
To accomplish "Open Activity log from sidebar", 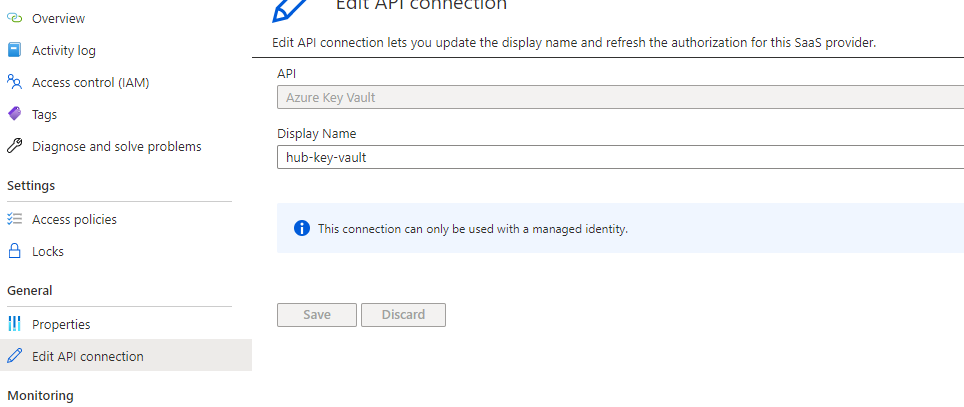I will (64, 50).
